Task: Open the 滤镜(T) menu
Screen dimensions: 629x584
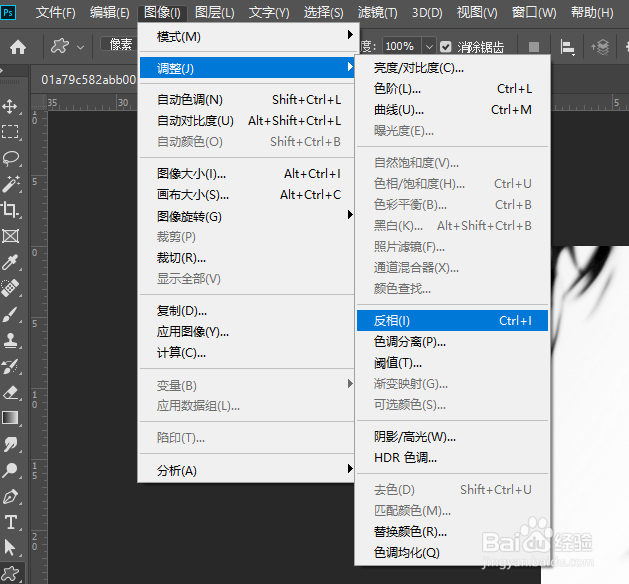Action: 377,13
